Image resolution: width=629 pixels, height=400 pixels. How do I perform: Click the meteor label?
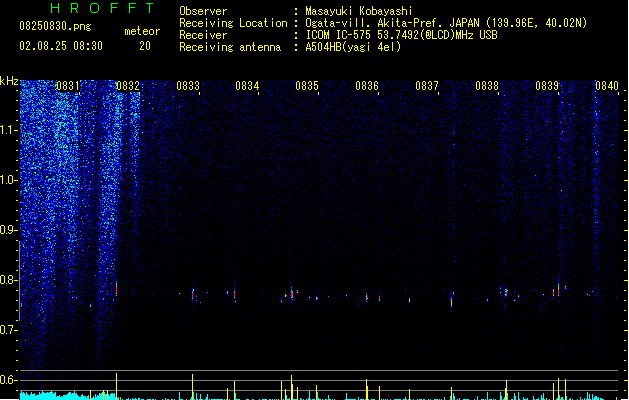click(x=142, y=31)
